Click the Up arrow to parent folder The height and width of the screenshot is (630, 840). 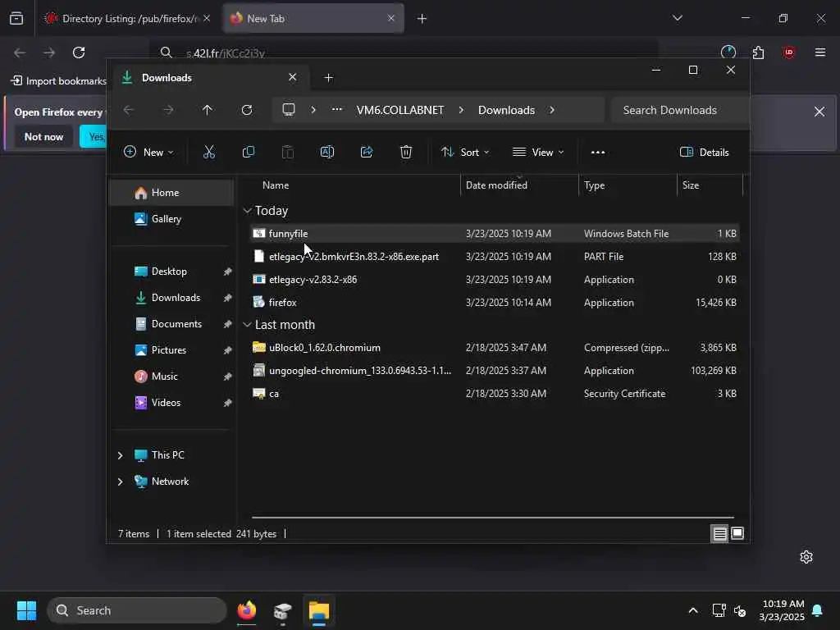coord(208,110)
